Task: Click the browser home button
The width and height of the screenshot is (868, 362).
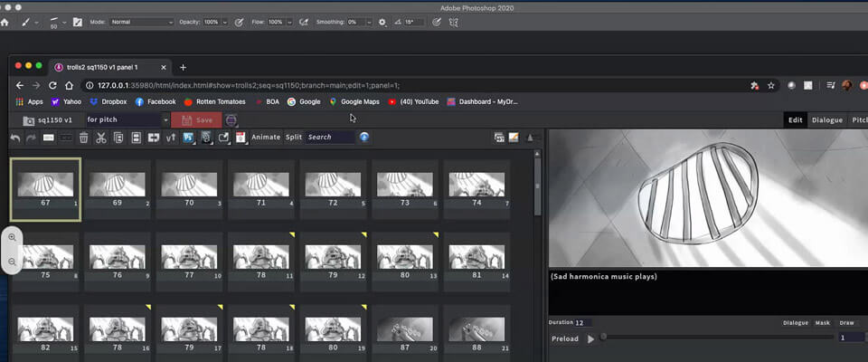Action: point(69,85)
